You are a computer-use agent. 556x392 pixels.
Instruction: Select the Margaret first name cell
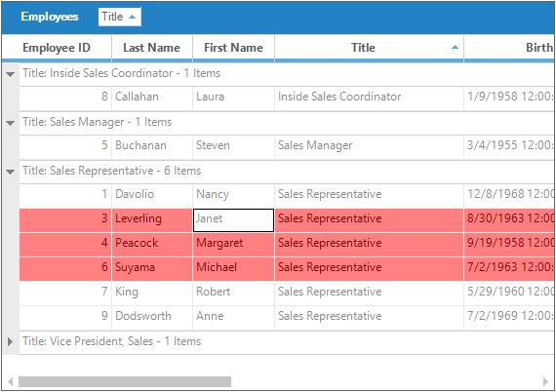pyautogui.click(x=233, y=245)
